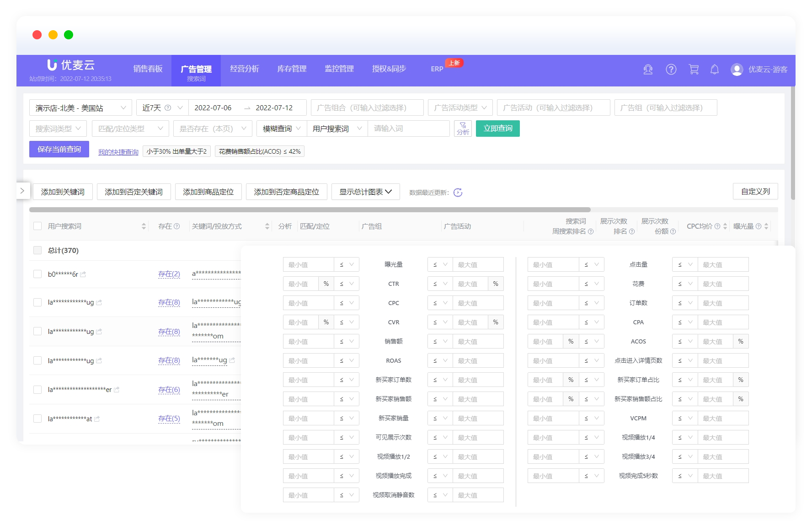Viewport: 812px width, 526px height.
Task: Click the horizontal table scrollbar
Action: click(310, 210)
